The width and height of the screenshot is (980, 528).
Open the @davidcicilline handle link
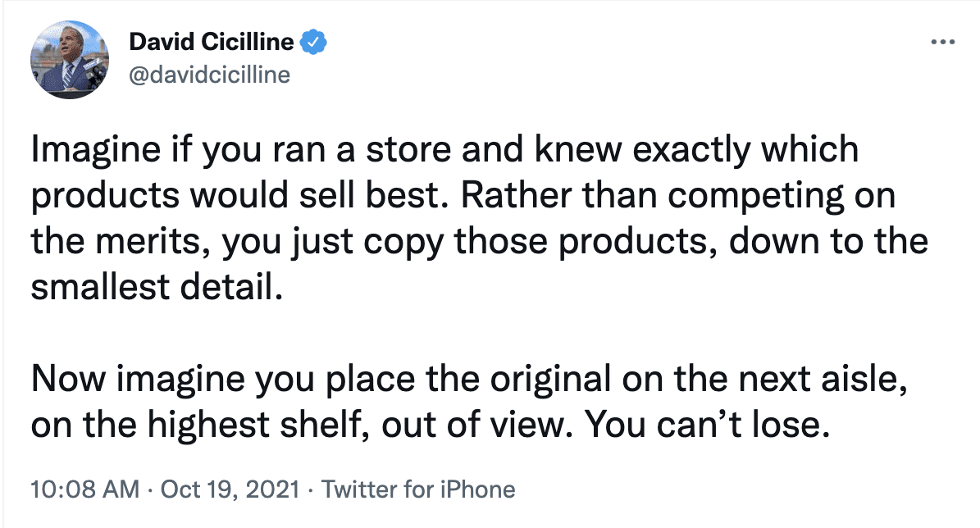click(210, 75)
